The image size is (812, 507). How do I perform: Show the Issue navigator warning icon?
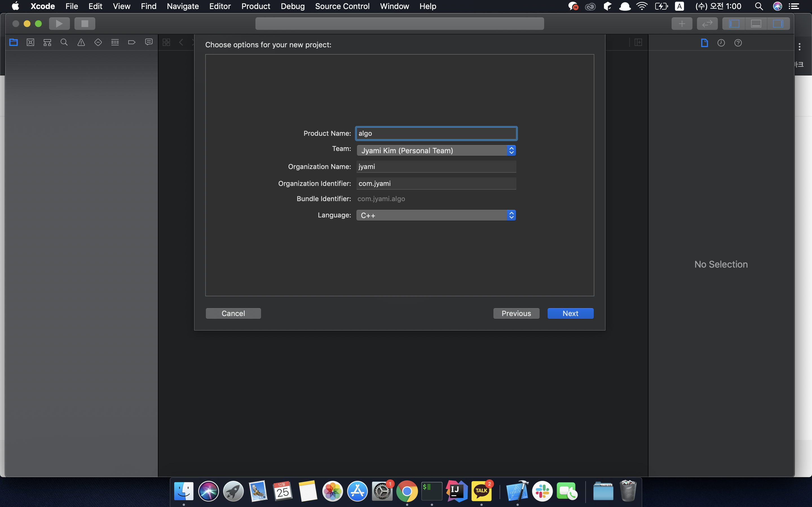[x=81, y=42]
